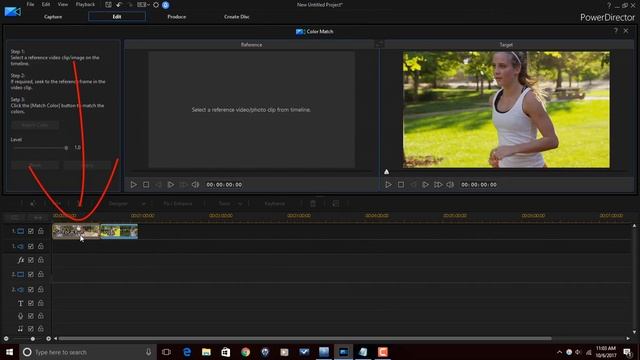
Task: Click the Windows Start button
Action: 9,352
